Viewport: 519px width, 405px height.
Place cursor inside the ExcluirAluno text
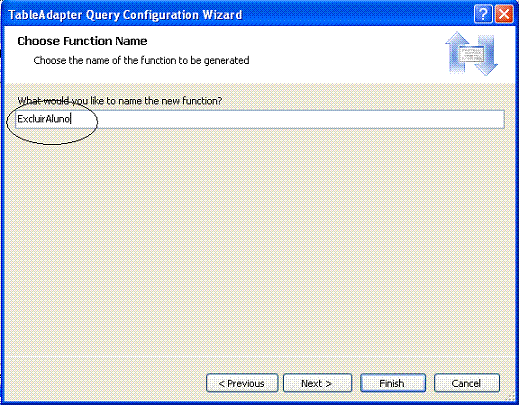[x=44, y=119]
